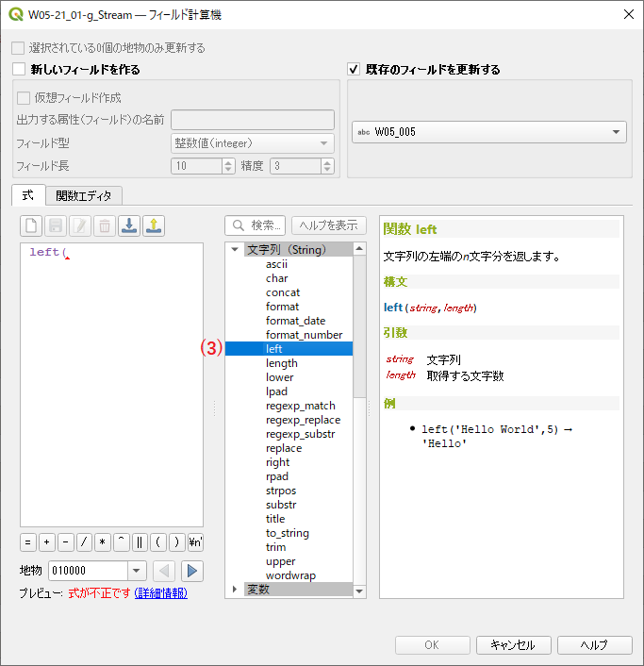
Task: Click the import expressions download icon
Action: pyautogui.click(x=129, y=225)
